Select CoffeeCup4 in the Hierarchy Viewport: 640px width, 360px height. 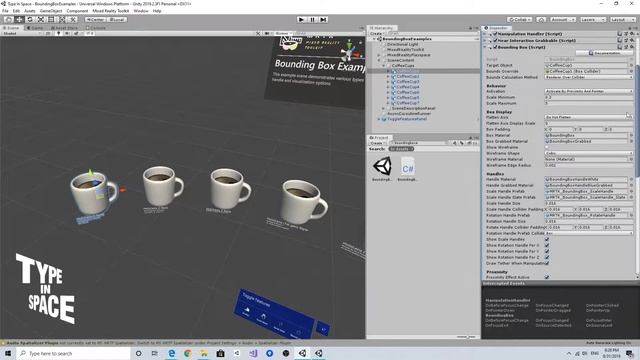408,87
